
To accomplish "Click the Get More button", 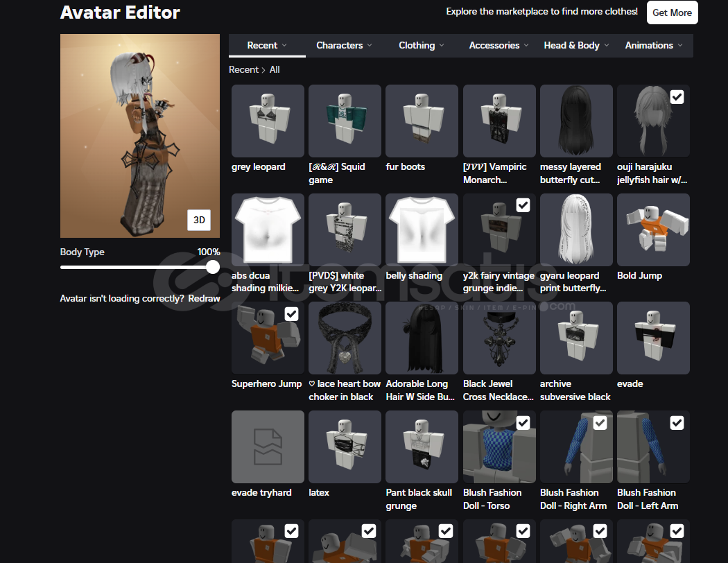I will 672,12.
